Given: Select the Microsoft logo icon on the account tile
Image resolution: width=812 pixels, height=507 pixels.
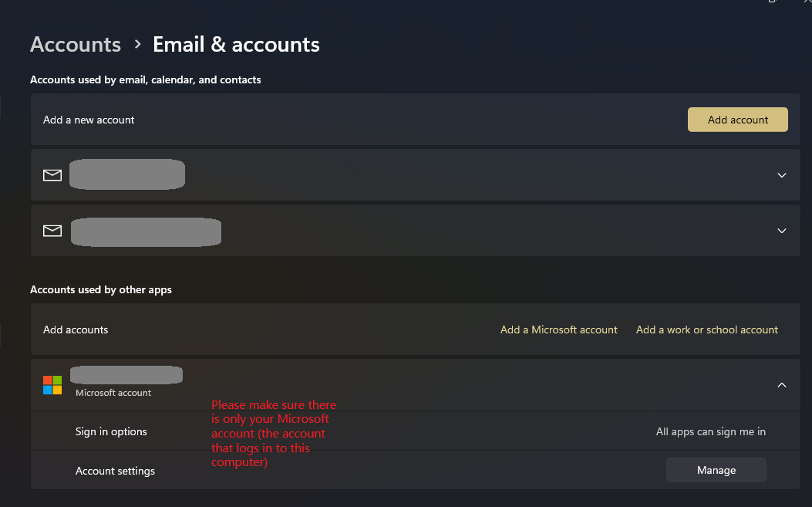Looking at the screenshot, I should click(x=52, y=384).
